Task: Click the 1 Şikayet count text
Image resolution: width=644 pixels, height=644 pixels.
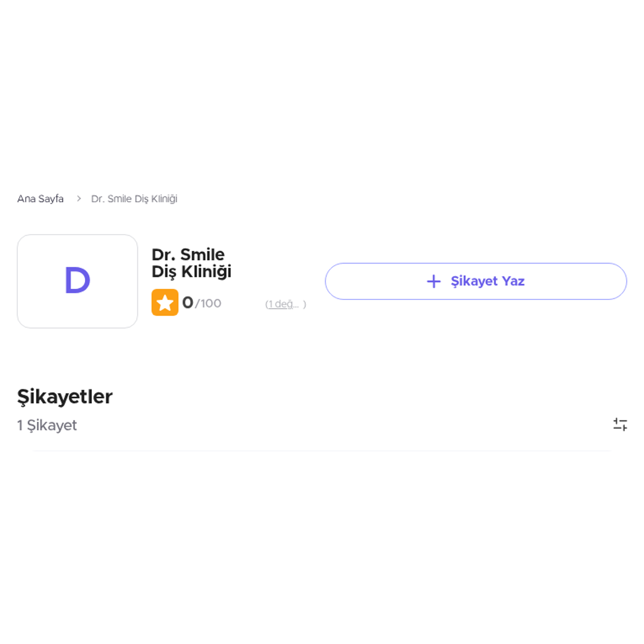Action: click(47, 425)
